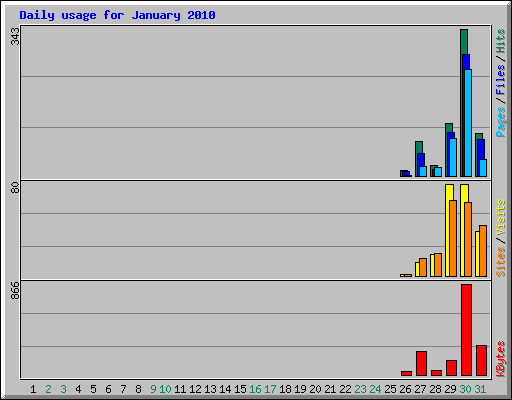This screenshot has width=512, height=400.
Task: Click green day number 3 on the x-axis
Action: pos(63,389)
